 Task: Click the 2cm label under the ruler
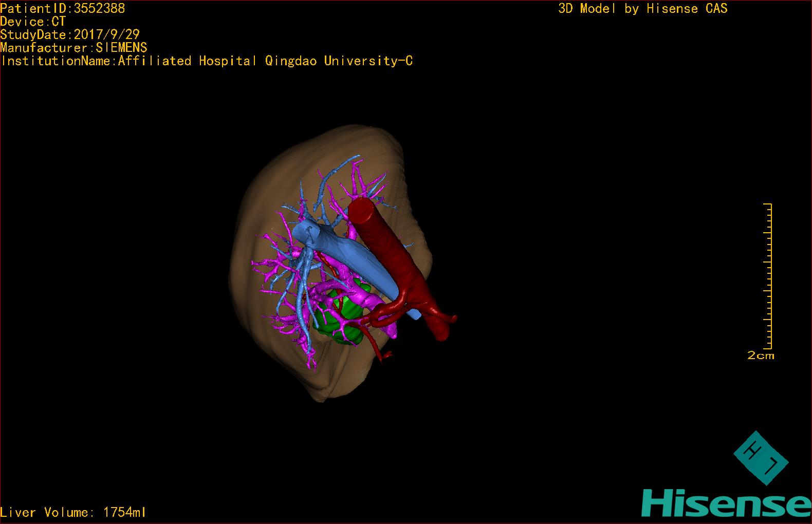[760, 355]
